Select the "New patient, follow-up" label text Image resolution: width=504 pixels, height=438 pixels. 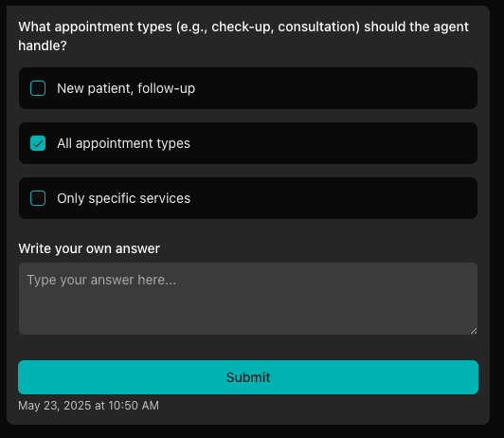point(126,88)
